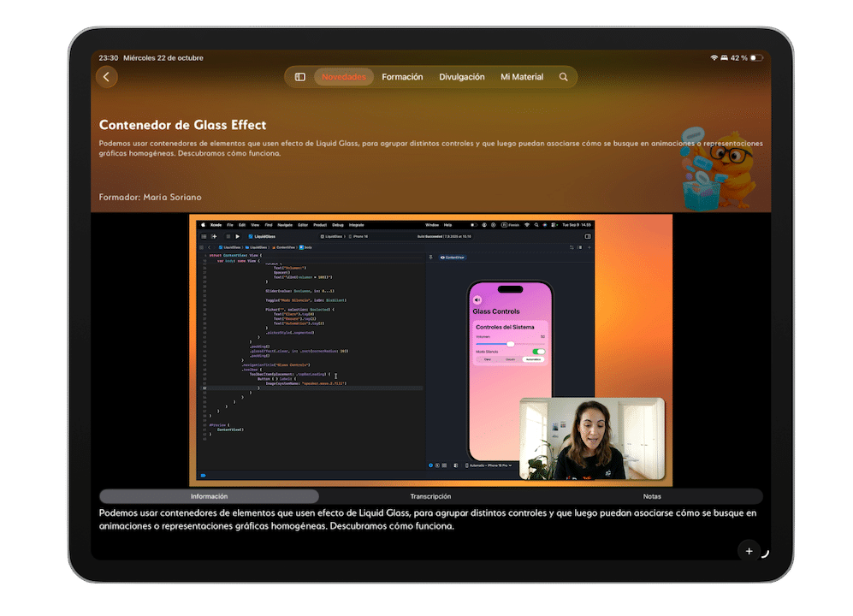Go to the Mi Material tab
The height and width of the screenshot is (616, 853).
tap(522, 77)
